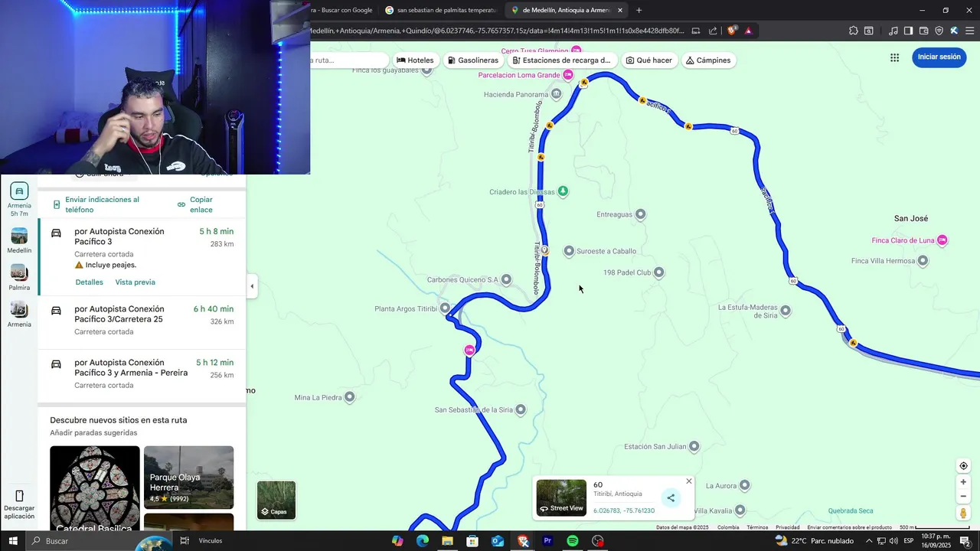
Task: Select the Cámpines chip
Action: click(708, 60)
